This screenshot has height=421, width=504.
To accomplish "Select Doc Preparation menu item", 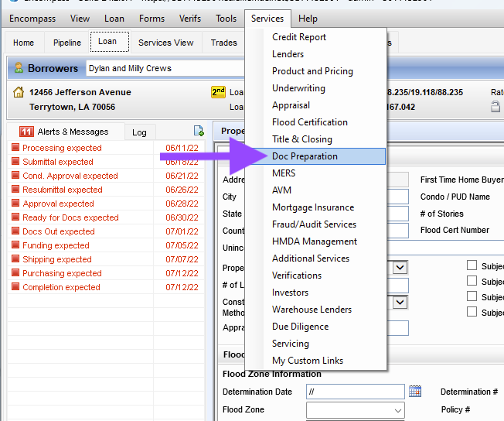I will pos(315,156).
